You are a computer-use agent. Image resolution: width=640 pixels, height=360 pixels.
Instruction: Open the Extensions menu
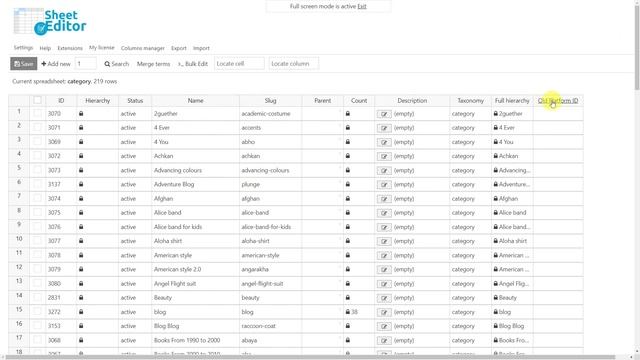click(x=70, y=48)
